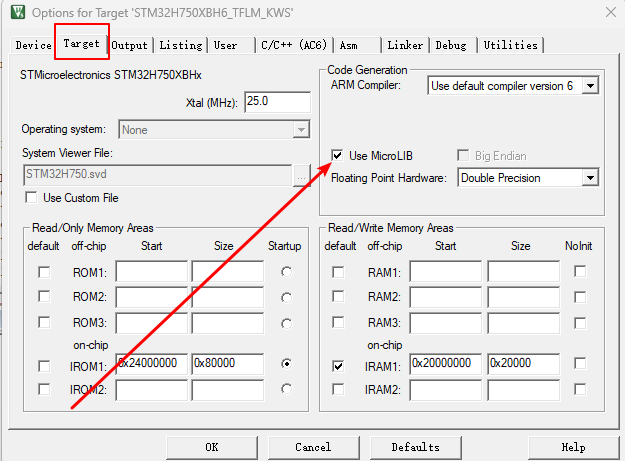Select the ROM1 Startup radio button
Image resolution: width=625 pixels, height=461 pixels.
(286, 272)
